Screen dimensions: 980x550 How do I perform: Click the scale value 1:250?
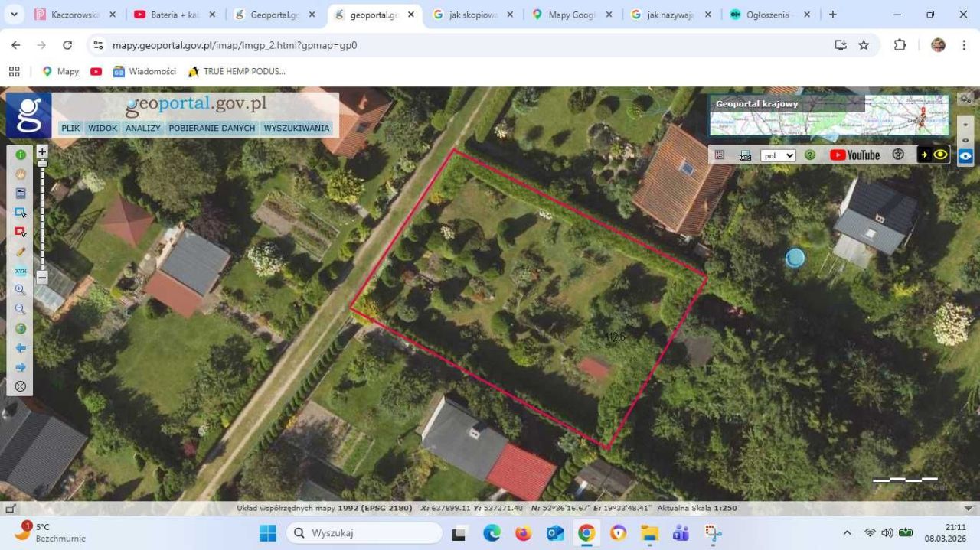click(x=726, y=508)
